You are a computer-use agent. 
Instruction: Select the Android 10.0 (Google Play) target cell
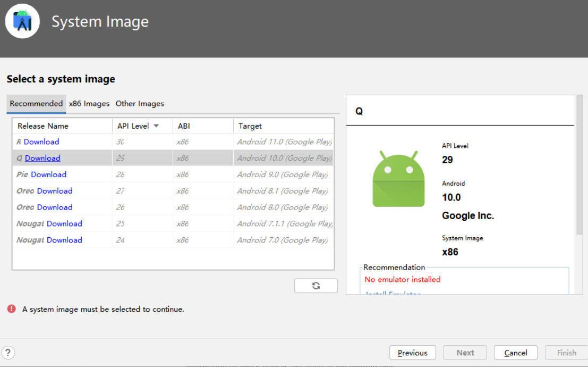click(284, 158)
